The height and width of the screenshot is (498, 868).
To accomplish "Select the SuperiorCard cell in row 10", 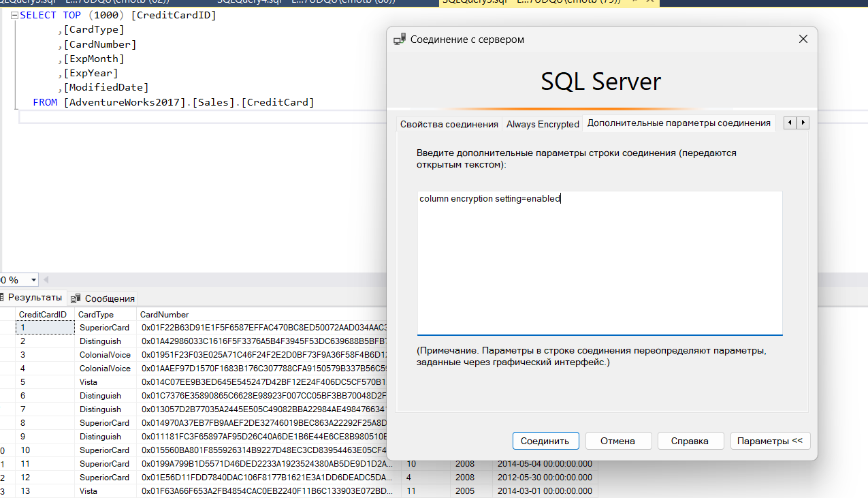I will (105, 450).
